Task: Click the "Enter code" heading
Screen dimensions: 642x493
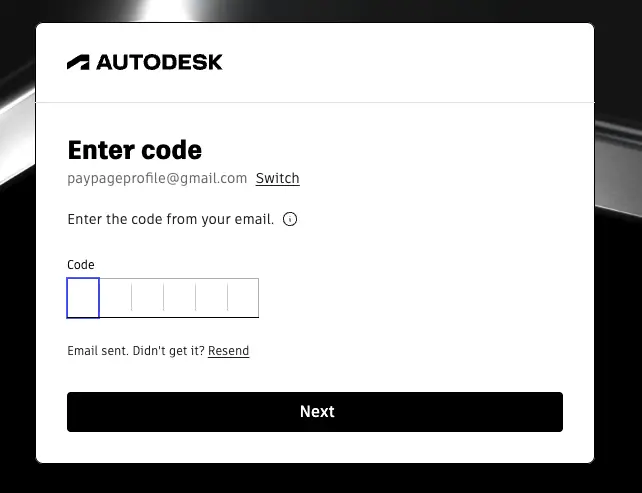Action: pyautogui.click(x=134, y=150)
